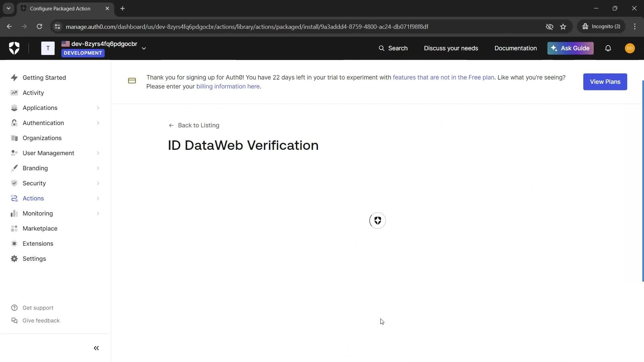Click the billing card icon in banner

tap(132, 81)
